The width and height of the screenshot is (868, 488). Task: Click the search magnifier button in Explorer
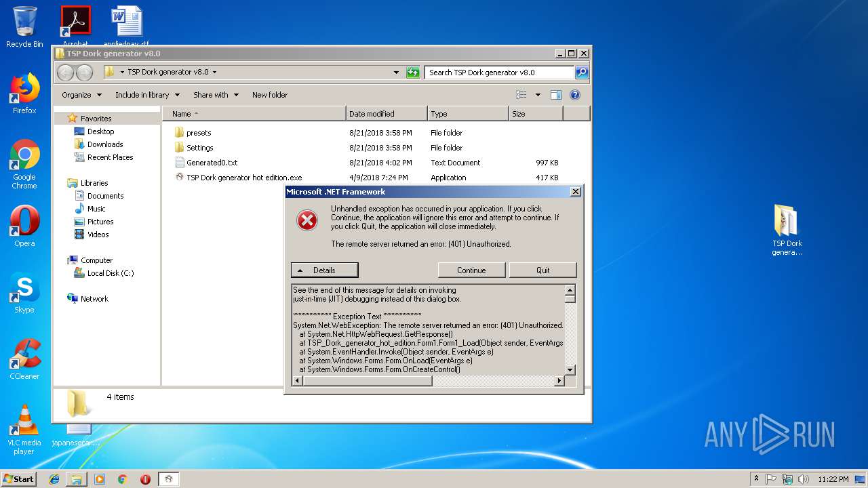coord(582,73)
